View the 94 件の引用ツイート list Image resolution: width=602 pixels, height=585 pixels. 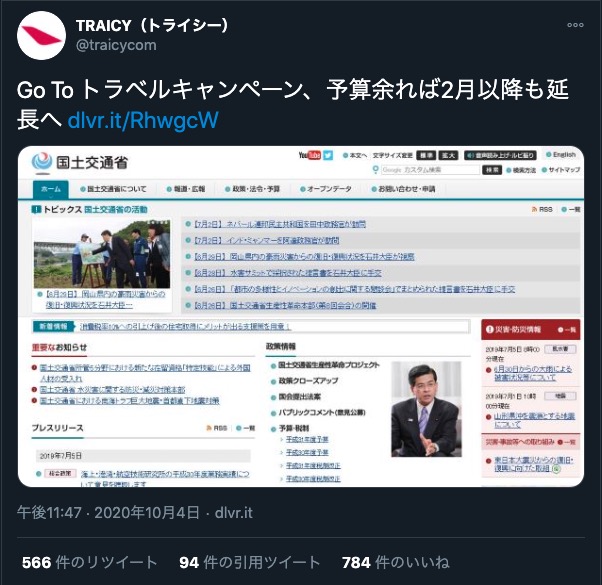(x=250, y=562)
